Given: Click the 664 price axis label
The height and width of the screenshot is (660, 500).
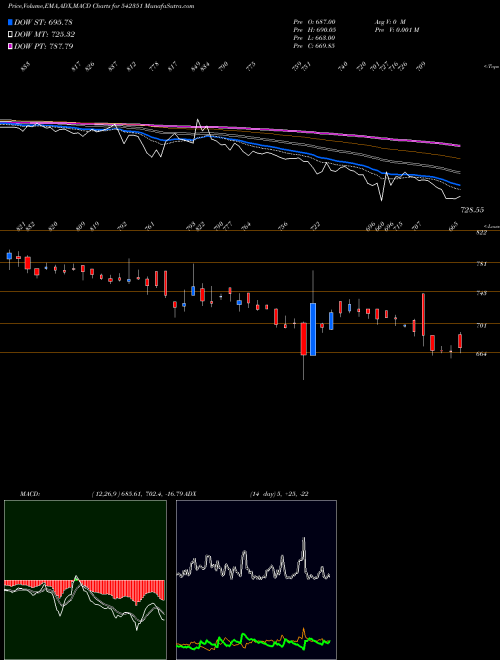Looking at the screenshot, I should point(482,354).
